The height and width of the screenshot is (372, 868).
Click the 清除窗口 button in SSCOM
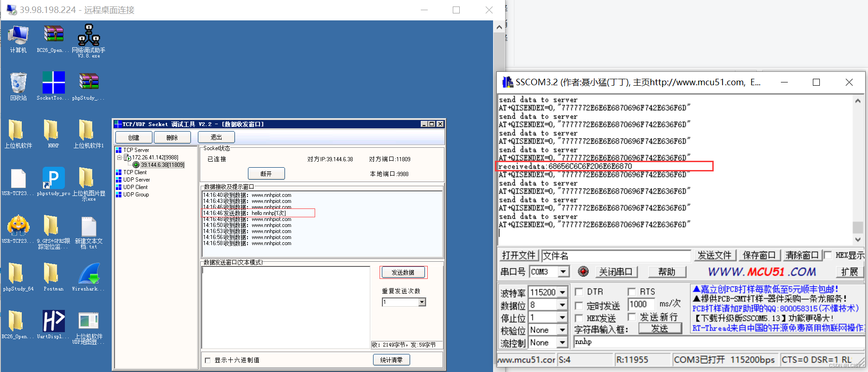[x=802, y=255]
